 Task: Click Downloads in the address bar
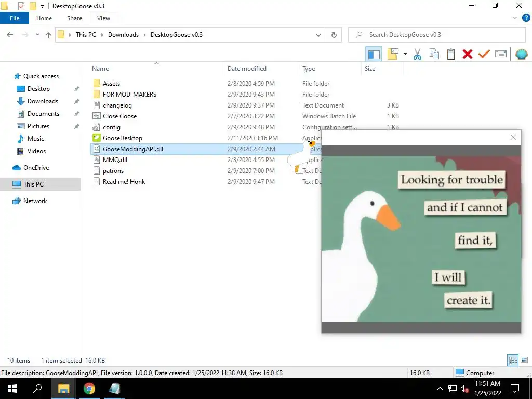(x=123, y=35)
